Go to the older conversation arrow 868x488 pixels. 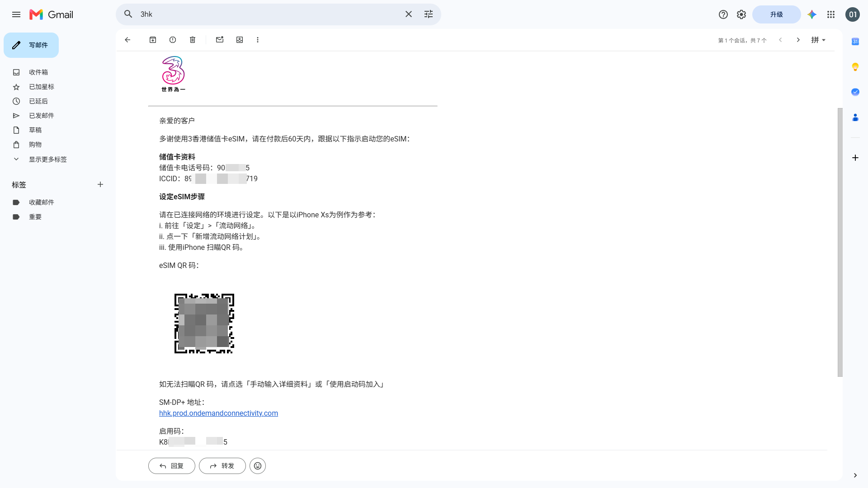pyautogui.click(x=798, y=40)
